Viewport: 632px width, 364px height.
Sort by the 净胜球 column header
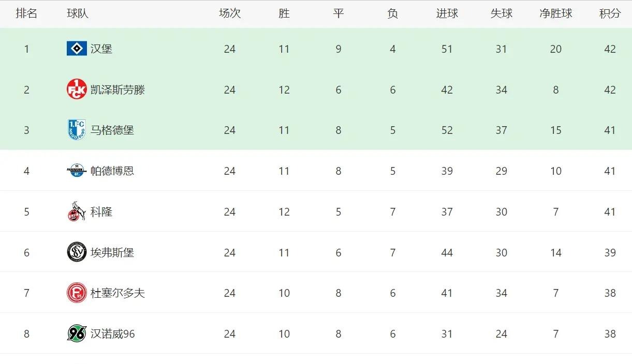556,13
